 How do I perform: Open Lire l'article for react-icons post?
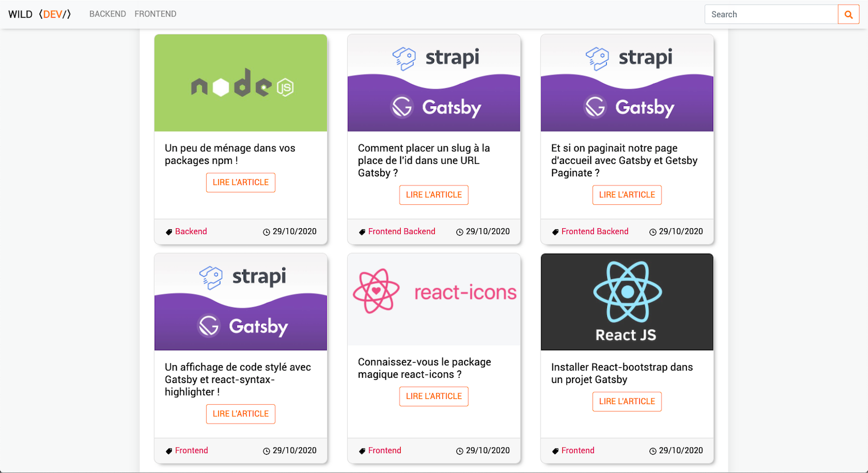pos(434,397)
